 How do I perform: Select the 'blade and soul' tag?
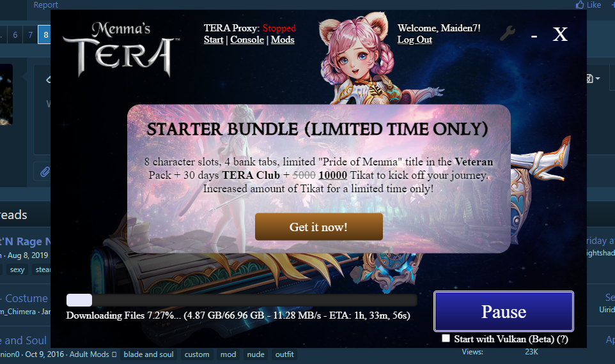(x=149, y=354)
